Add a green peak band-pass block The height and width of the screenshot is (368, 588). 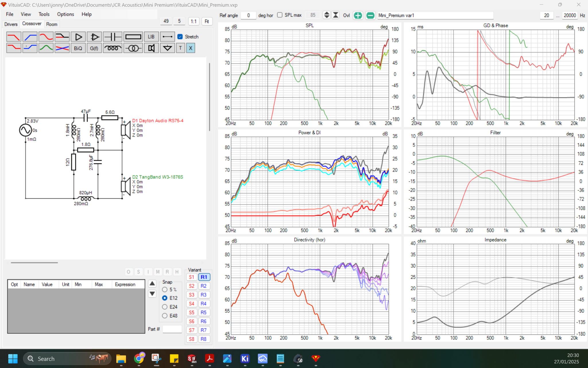click(46, 48)
